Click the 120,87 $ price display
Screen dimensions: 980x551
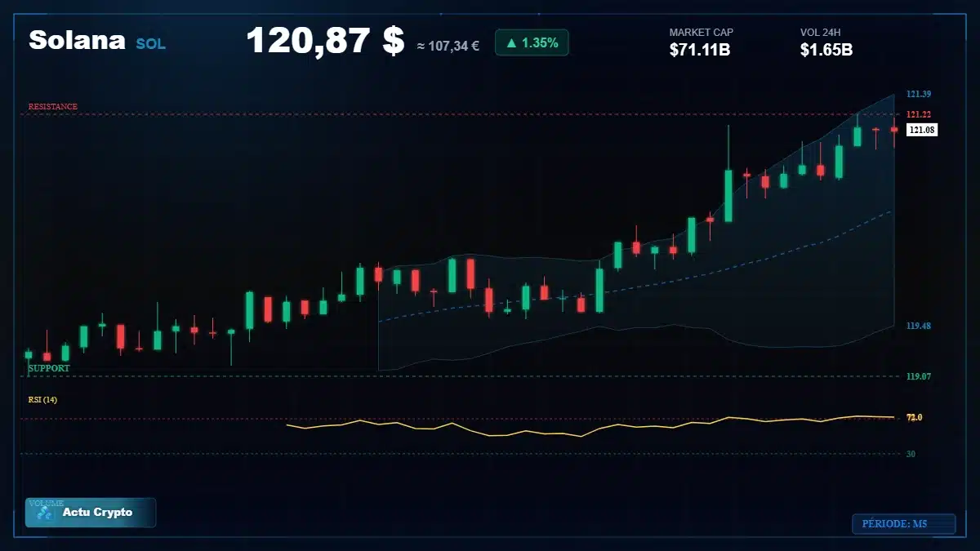pyautogui.click(x=325, y=41)
